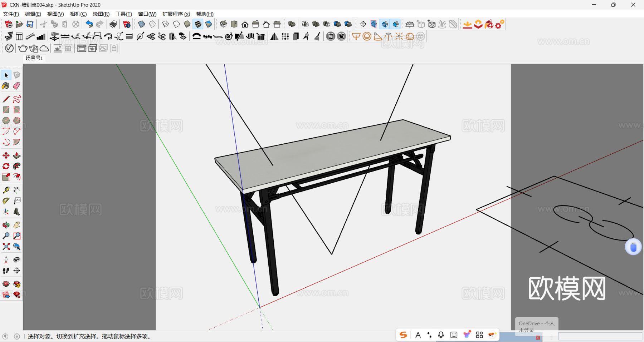Click the Cut scissors icon
Viewport: 644px width, 342px height.
pos(43,24)
